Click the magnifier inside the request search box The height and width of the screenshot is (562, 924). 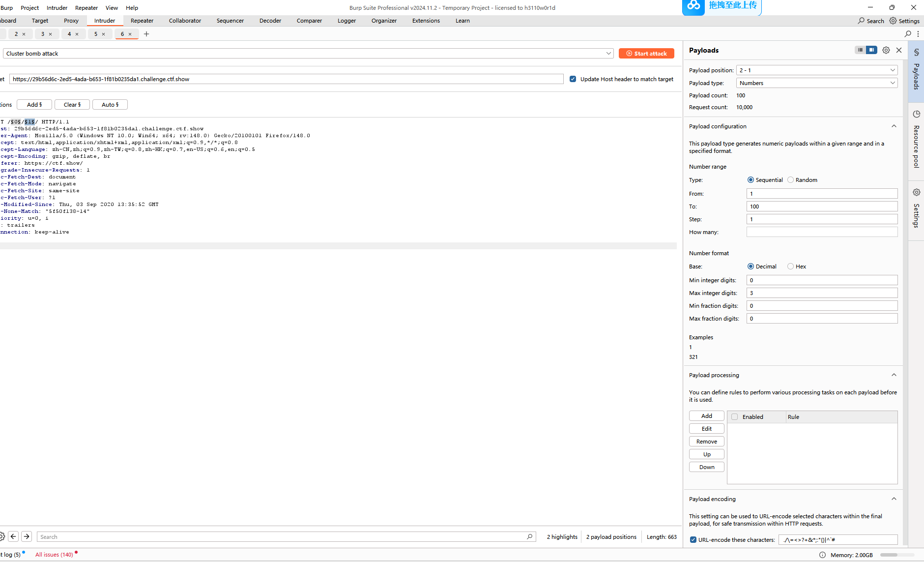click(x=530, y=537)
